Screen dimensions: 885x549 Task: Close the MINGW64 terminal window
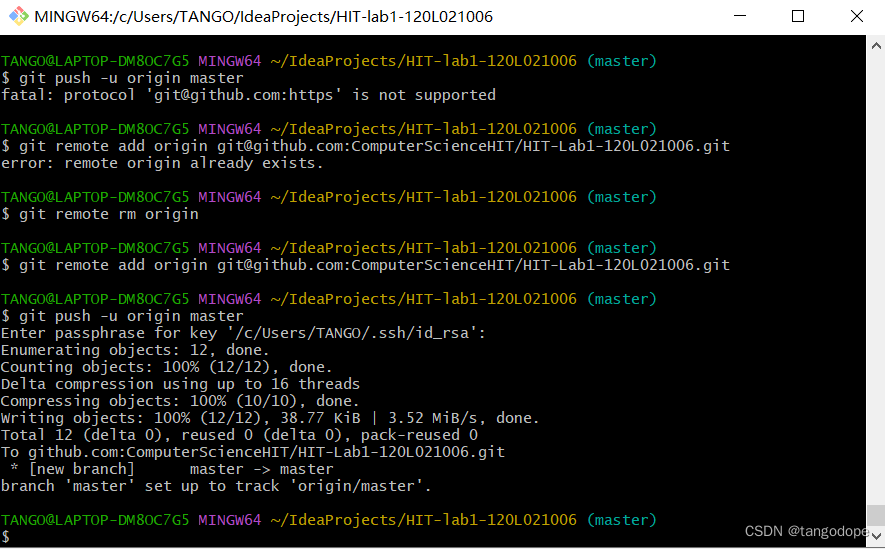(857, 16)
